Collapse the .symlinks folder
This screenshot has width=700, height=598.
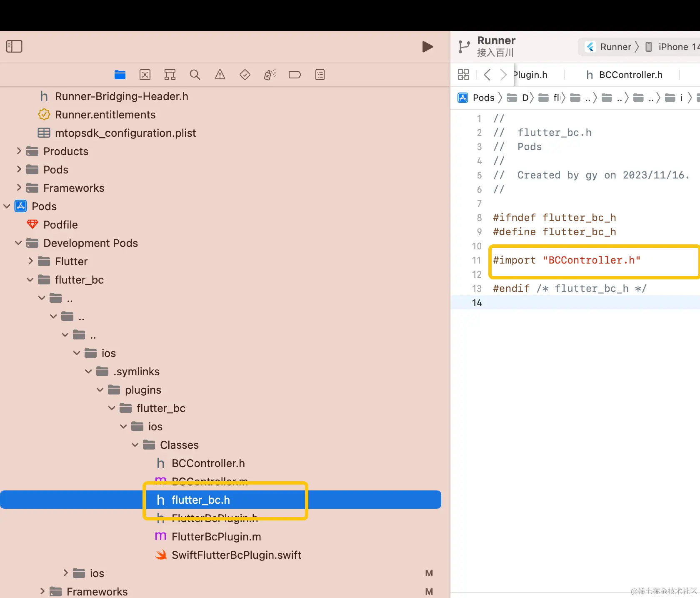tap(89, 371)
